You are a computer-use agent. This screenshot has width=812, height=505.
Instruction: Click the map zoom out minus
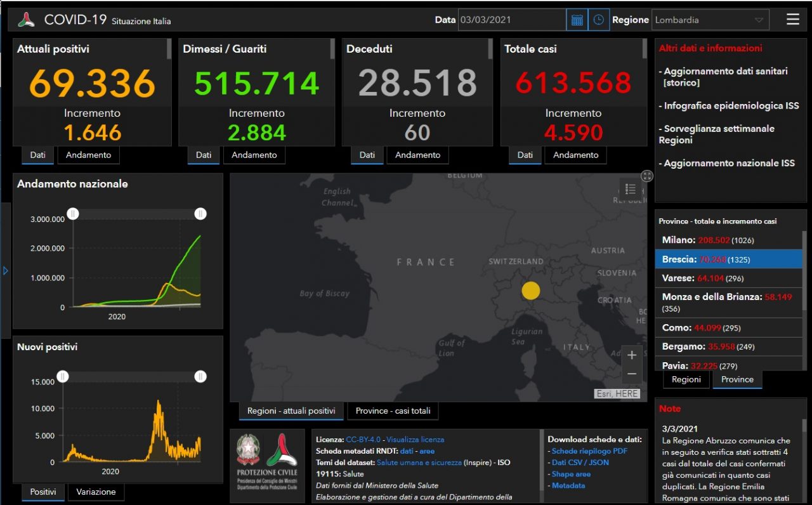click(631, 374)
